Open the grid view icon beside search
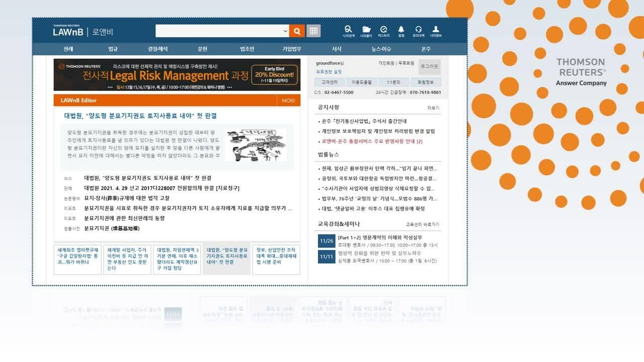The height and width of the screenshot is (362, 644). pyautogui.click(x=313, y=31)
